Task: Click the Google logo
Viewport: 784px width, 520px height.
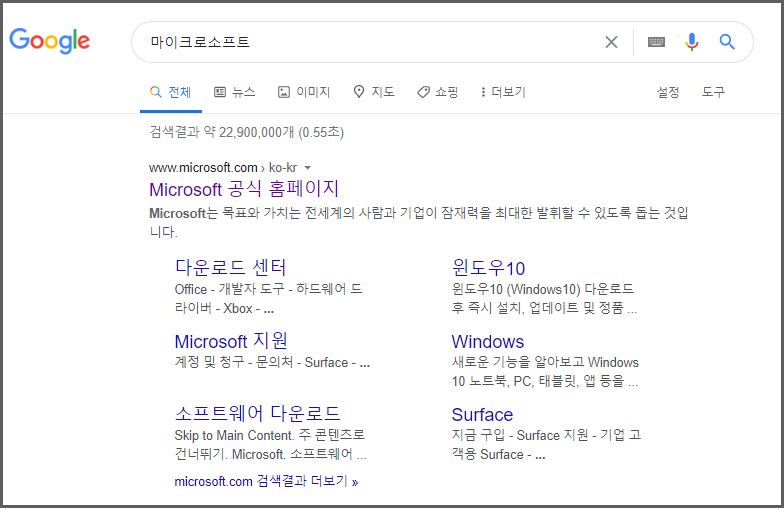Action: [50, 40]
